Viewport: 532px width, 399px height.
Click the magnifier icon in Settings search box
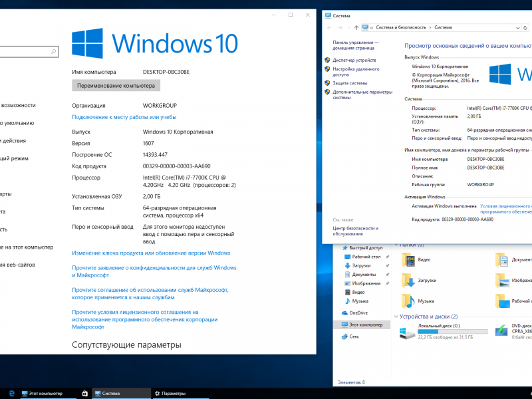(54, 52)
